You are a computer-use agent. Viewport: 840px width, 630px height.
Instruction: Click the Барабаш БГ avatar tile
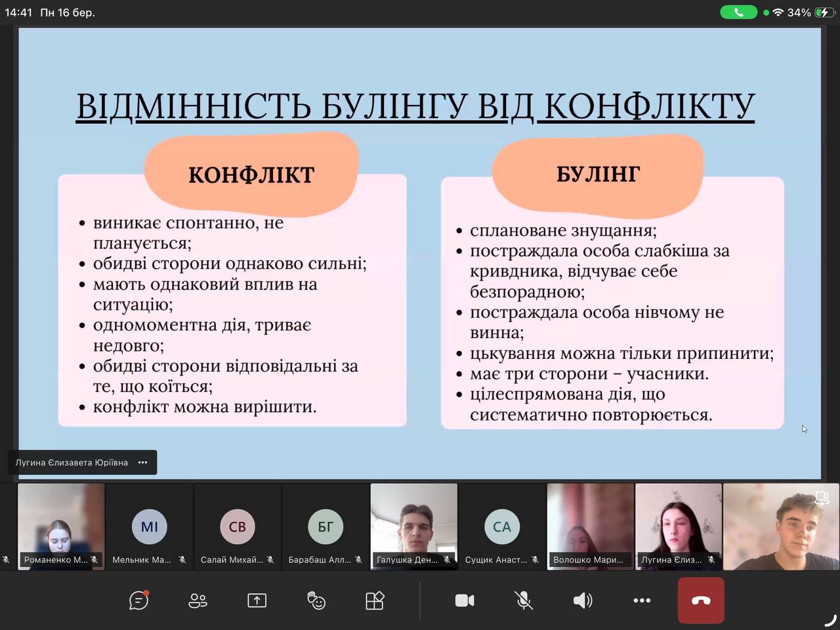(x=325, y=526)
